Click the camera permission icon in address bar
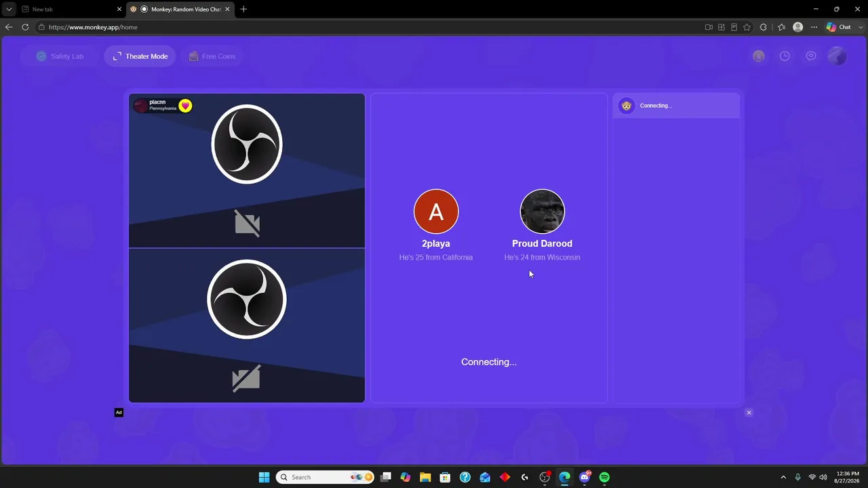This screenshot has width=868, height=488. 709,27
